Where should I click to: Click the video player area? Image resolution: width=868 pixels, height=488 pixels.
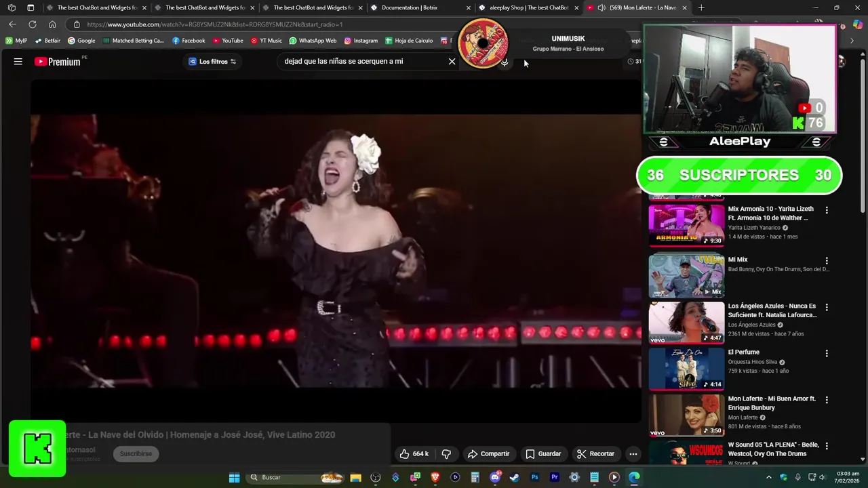click(336, 251)
